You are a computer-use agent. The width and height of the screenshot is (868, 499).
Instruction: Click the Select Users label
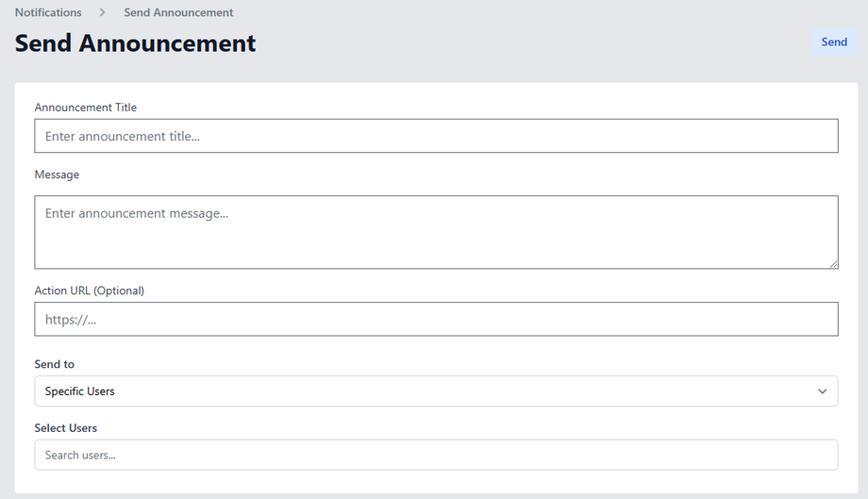point(66,428)
